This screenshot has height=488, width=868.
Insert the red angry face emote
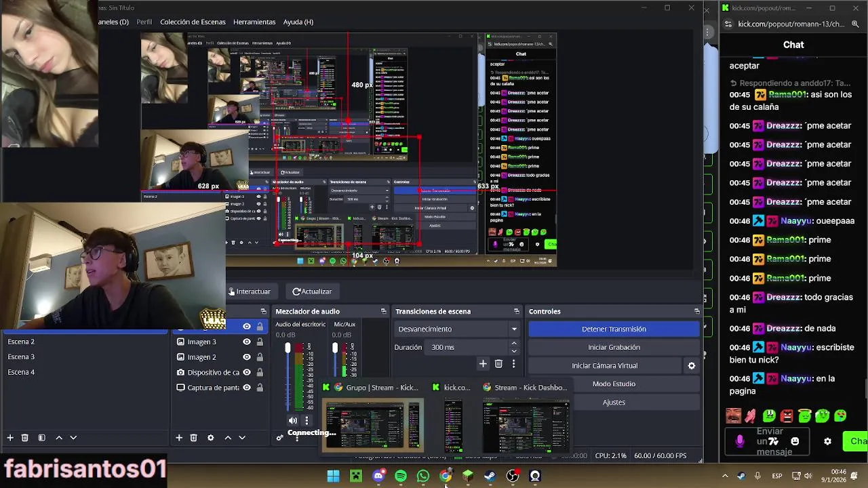coord(787,415)
